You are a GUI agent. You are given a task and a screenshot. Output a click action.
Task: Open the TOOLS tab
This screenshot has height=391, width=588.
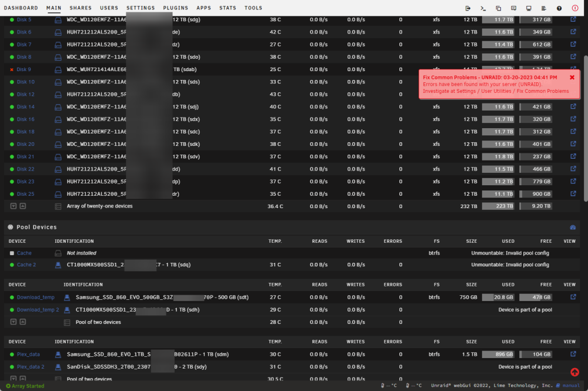(253, 8)
